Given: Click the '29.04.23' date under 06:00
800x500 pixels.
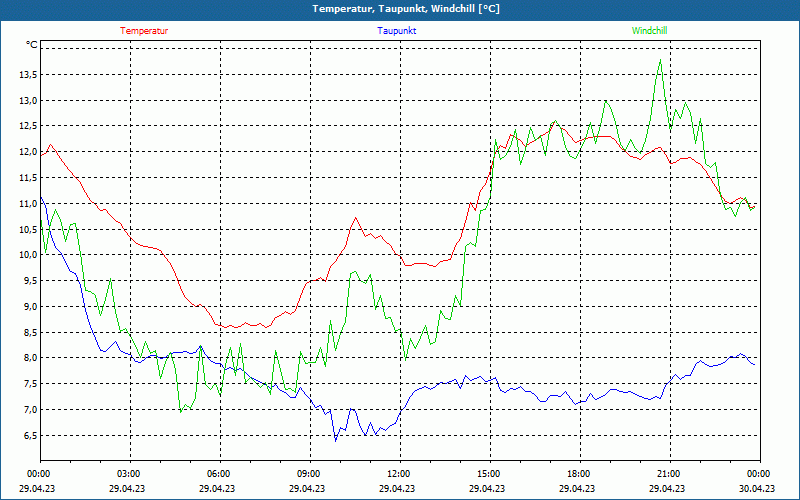Looking at the screenshot, I should point(217,488).
